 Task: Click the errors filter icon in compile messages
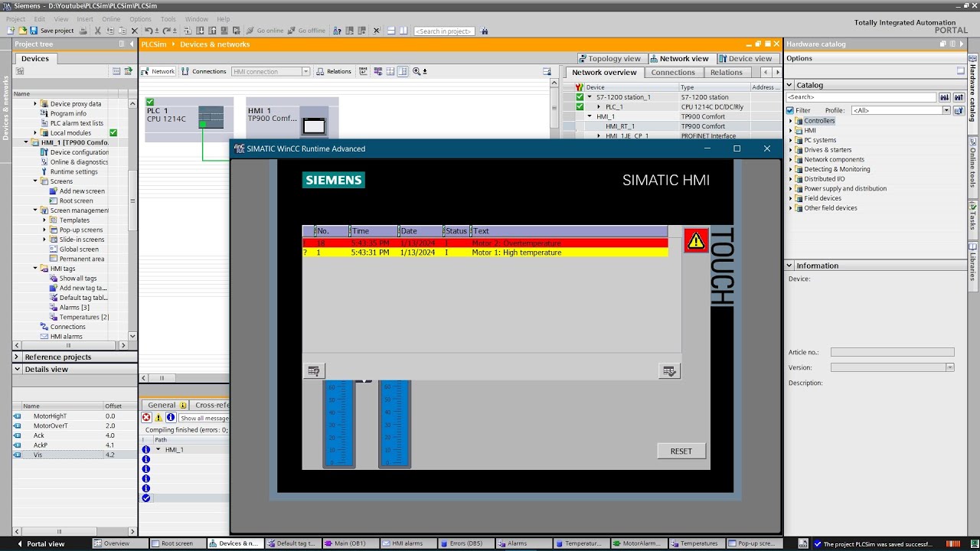(x=146, y=418)
